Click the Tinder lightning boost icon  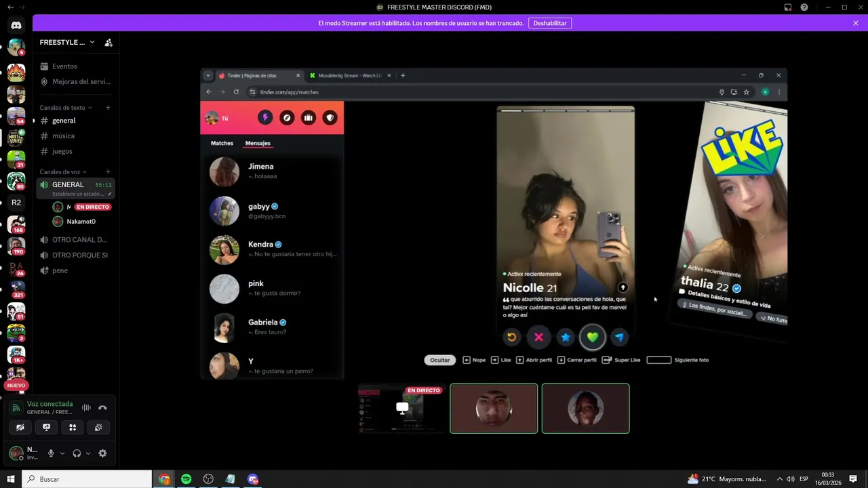265,118
